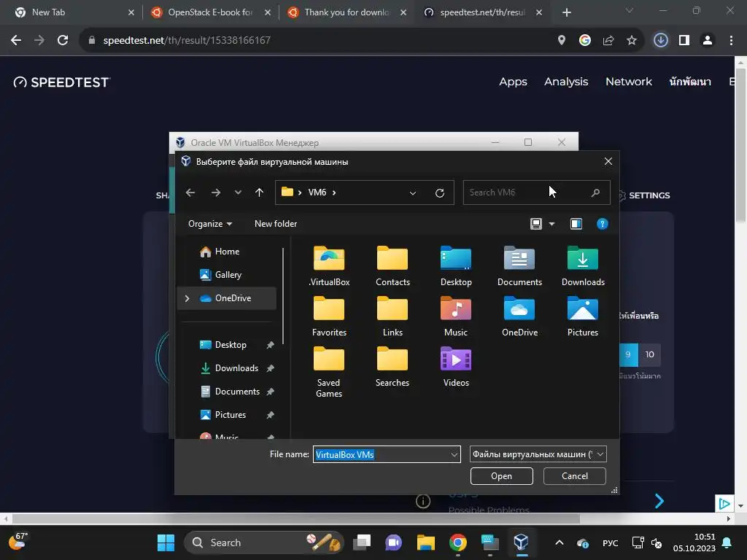Open recent locations dropdown
The width and height of the screenshot is (747, 560).
[238, 192]
